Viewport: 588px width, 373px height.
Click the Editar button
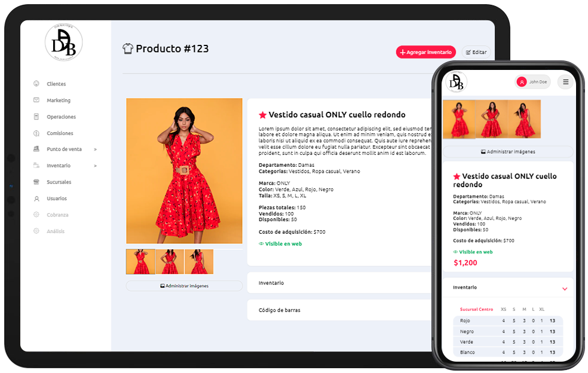pyautogui.click(x=476, y=52)
